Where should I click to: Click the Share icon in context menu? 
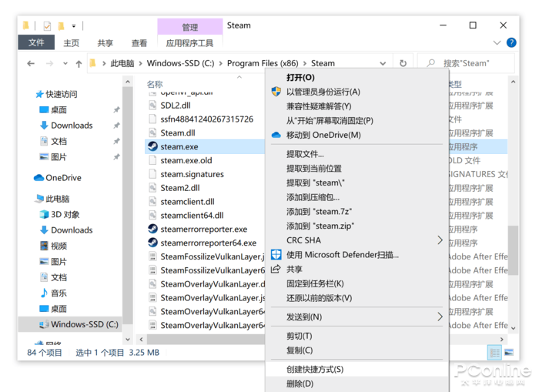click(276, 269)
